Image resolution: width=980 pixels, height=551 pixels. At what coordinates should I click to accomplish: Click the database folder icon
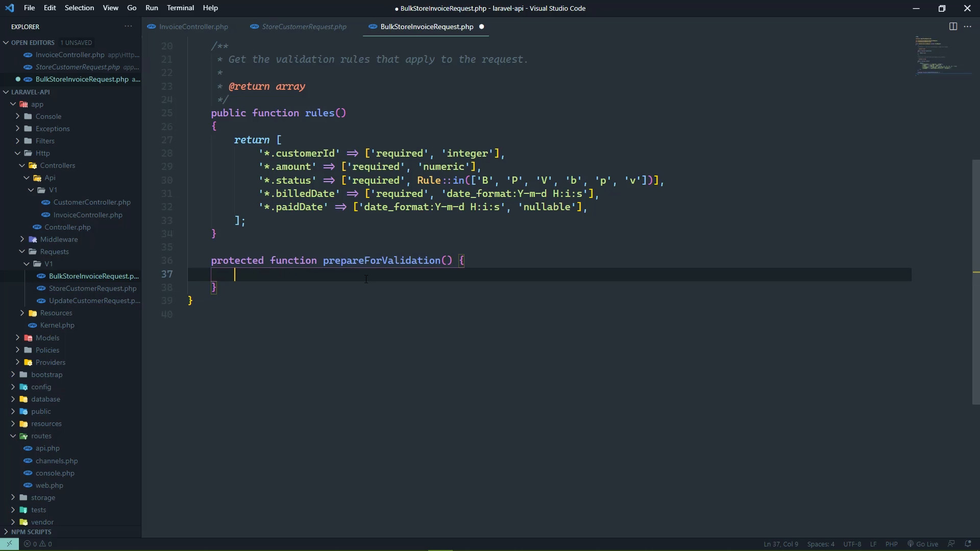click(x=23, y=399)
